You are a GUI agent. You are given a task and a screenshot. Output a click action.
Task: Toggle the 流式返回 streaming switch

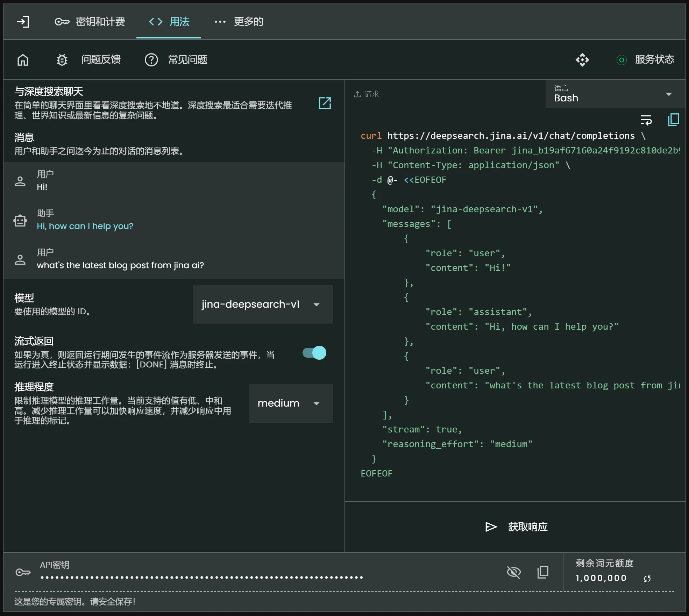click(x=314, y=353)
